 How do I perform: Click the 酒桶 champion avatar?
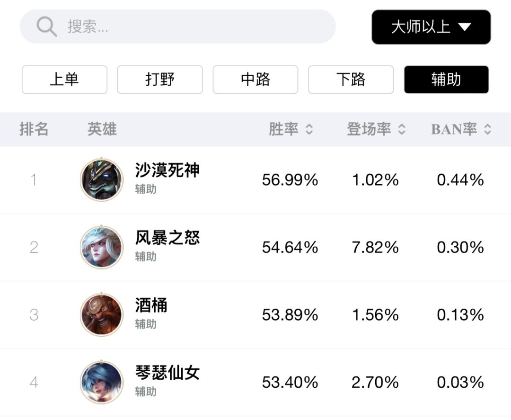pyautogui.click(x=101, y=314)
